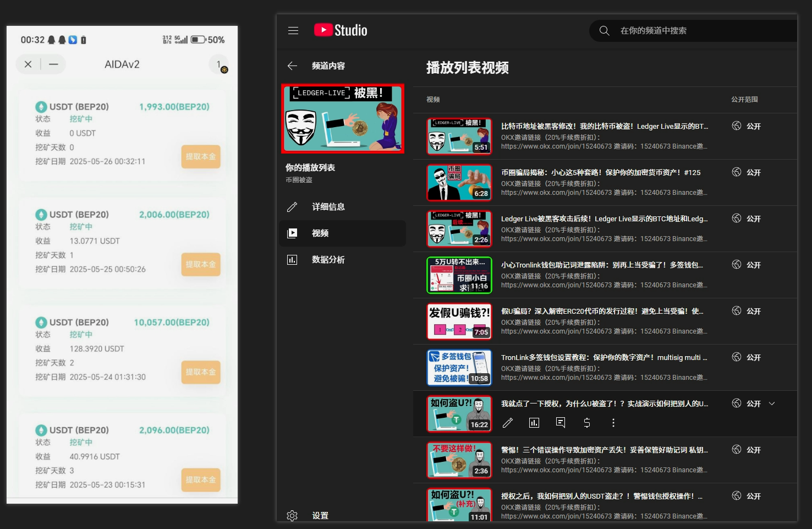This screenshot has width=812, height=529.
Task: Open comments icon on hovered video row
Action: (561, 423)
